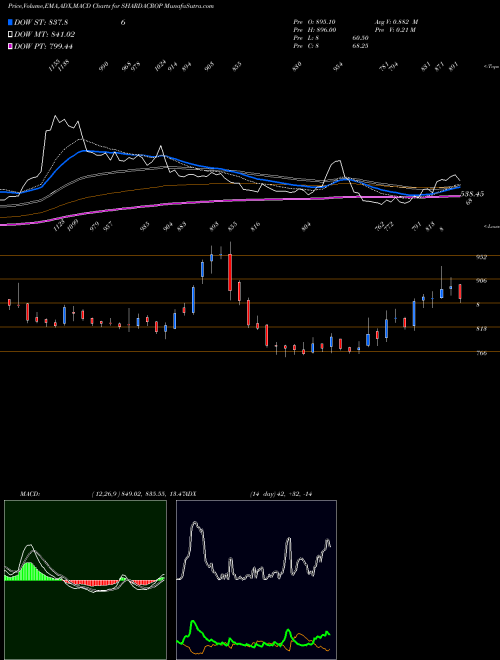500x660 pixels.
Task: Click the Pre H: 896.60 value
Action: click(314, 30)
